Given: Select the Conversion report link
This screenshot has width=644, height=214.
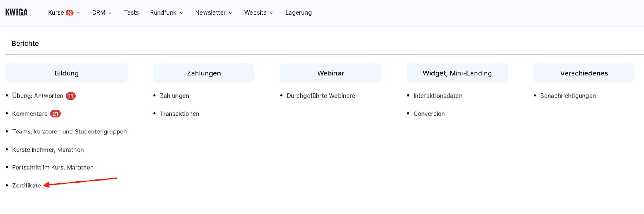Looking at the screenshot, I should [429, 114].
